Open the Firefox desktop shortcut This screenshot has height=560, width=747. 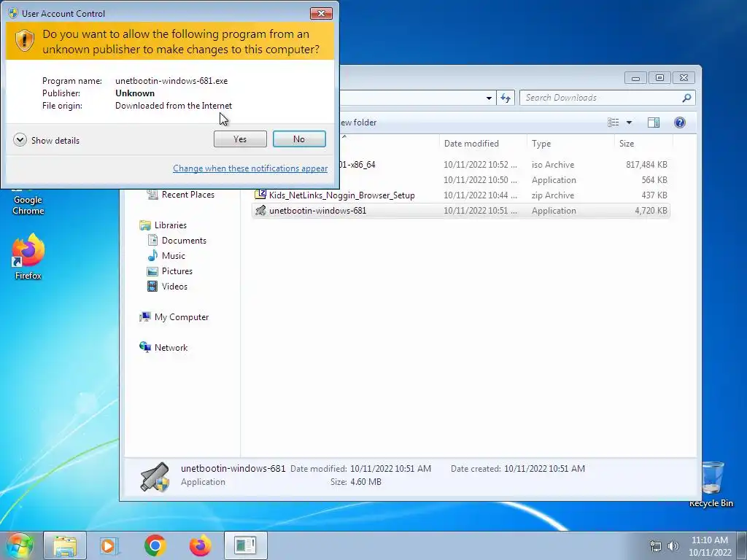pyautogui.click(x=28, y=257)
